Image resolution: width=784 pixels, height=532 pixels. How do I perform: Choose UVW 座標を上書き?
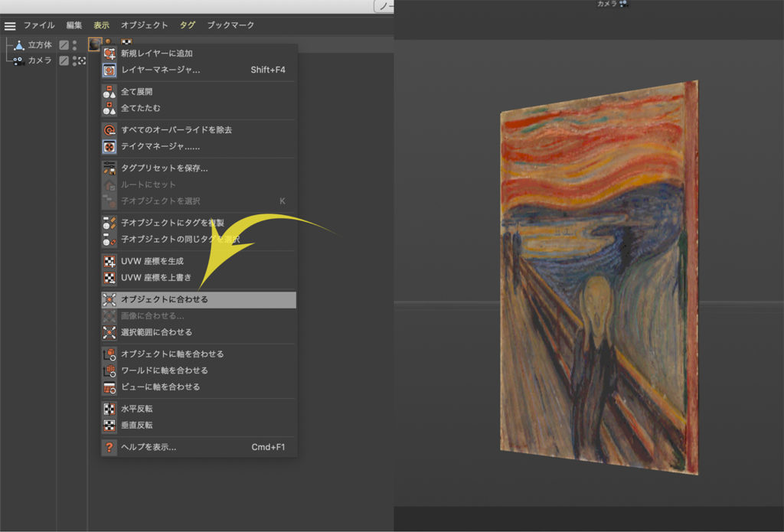[199, 278]
